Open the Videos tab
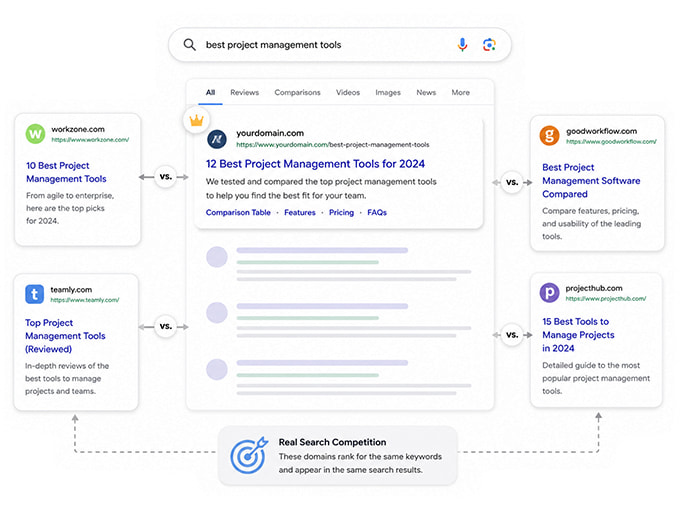Screen dimensions: 680x510 tap(348, 92)
